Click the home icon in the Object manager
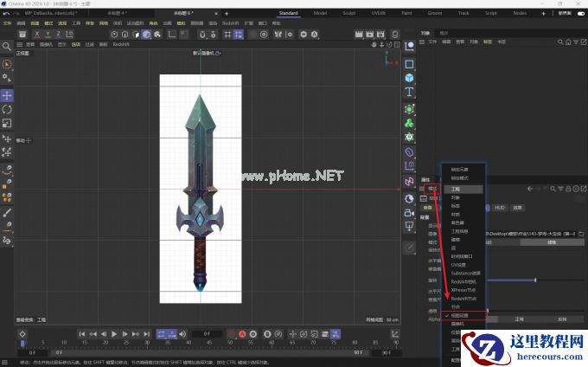This screenshot has height=367, width=588. pos(568,42)
